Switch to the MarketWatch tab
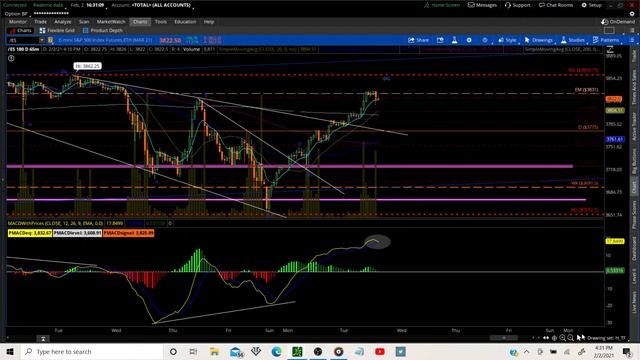This screenshot has height=360, width=640. (x=111, y=22)
